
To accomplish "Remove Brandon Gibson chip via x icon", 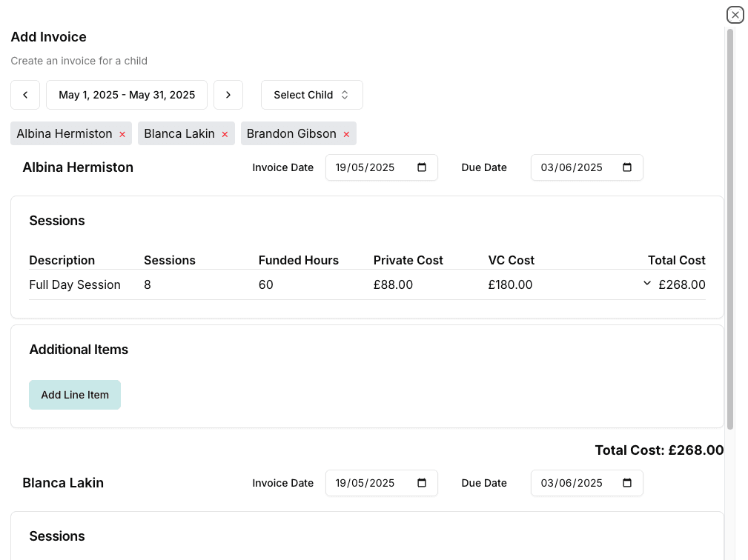I will pyautogui.click(x=346, y=134).
